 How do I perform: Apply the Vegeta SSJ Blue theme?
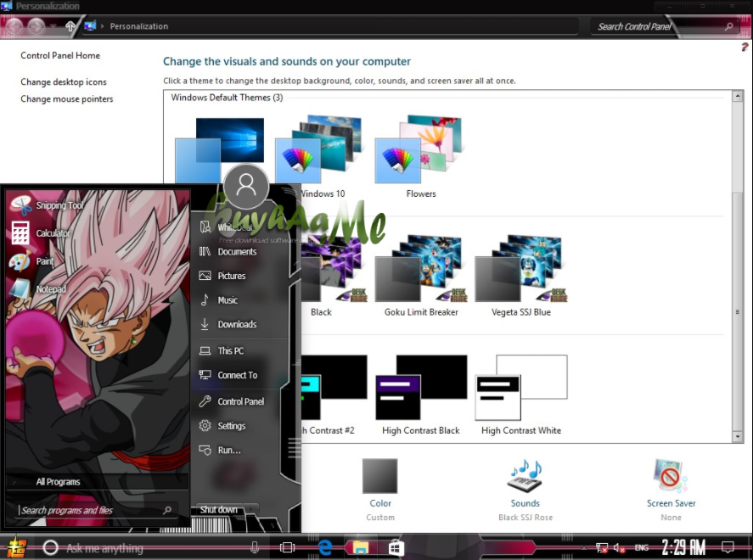[x=521, y=276]
